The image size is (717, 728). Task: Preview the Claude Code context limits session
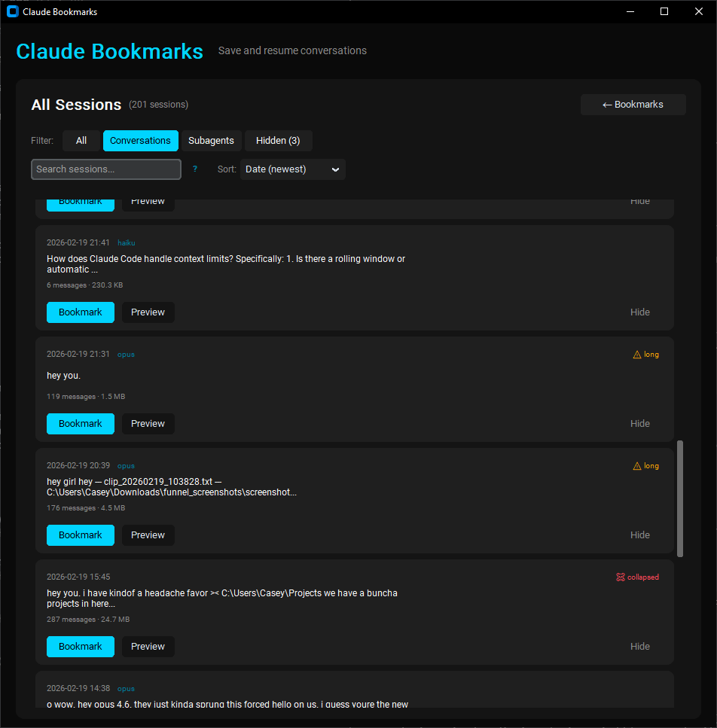pos(148,312)
